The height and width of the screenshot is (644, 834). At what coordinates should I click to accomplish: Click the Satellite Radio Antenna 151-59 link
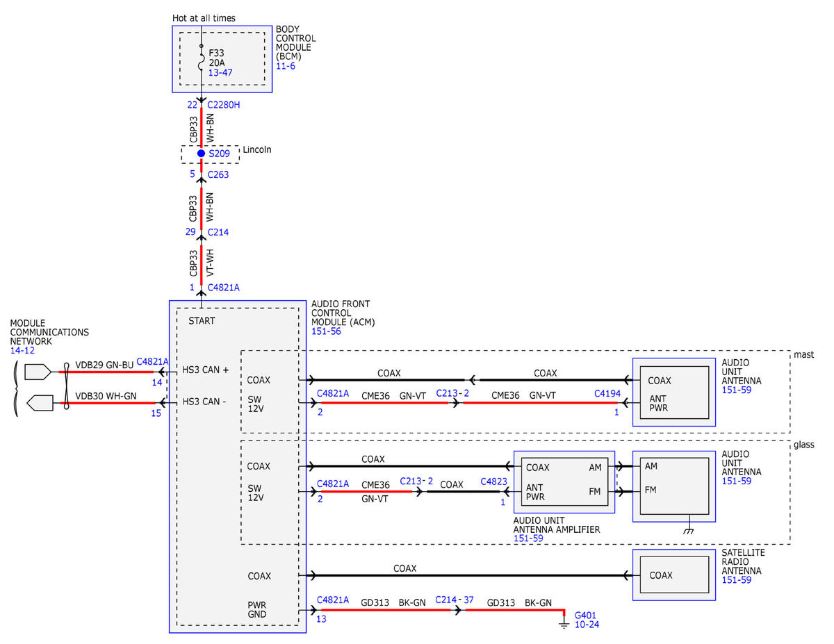[x=736, y=579]
